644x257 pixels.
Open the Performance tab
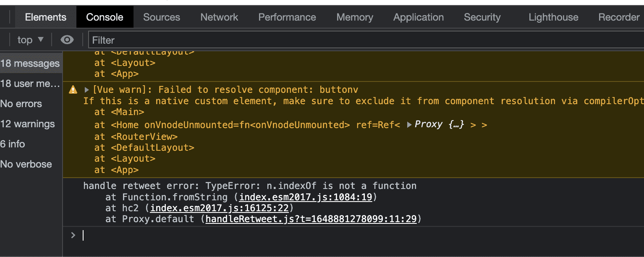(287, 17)
